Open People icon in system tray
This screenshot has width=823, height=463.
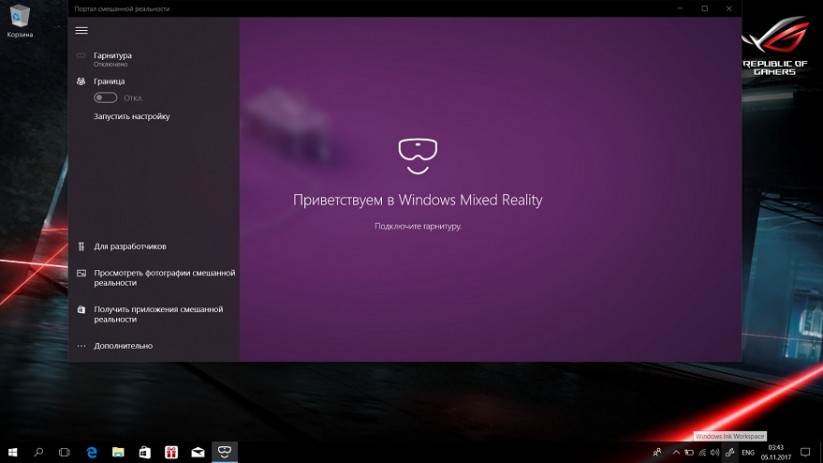click(x=657, y=453)
